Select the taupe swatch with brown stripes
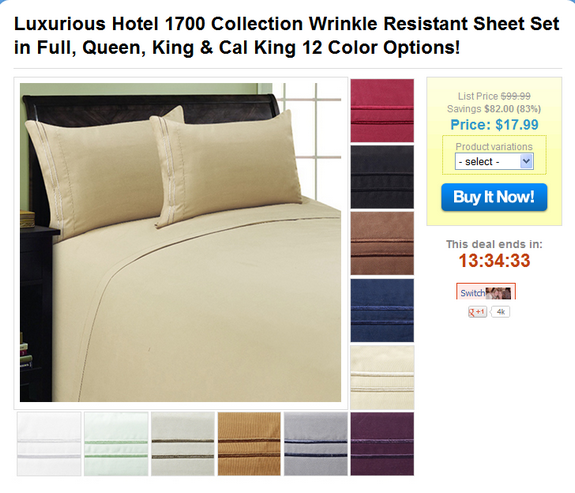 (x=183, y=444)
